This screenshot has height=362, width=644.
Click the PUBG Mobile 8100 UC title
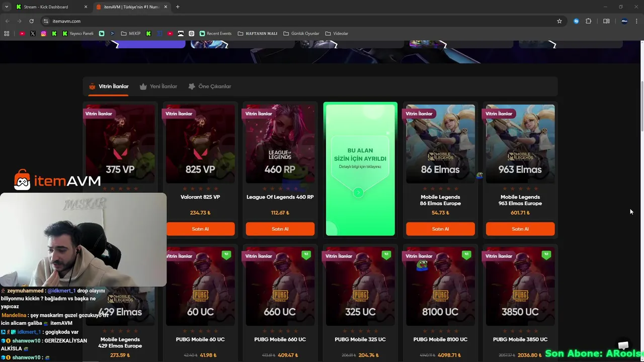tap(440, 339)
